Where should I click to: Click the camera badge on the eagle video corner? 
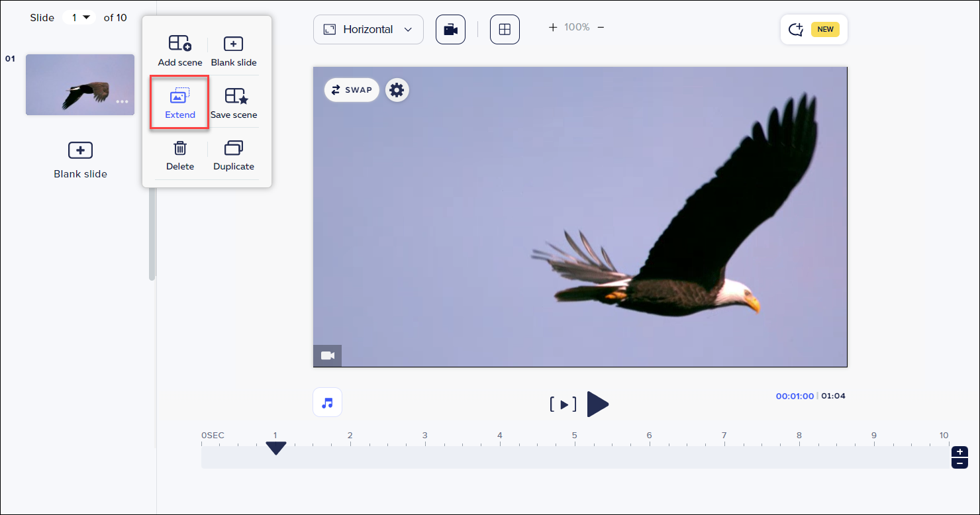coord(327,355)
